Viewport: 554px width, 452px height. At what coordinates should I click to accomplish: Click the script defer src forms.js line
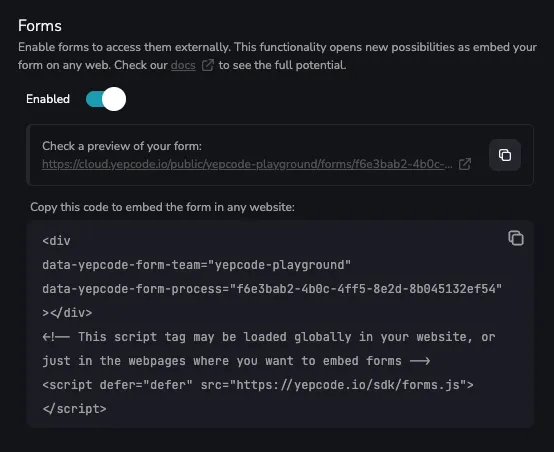click(258, 385)
